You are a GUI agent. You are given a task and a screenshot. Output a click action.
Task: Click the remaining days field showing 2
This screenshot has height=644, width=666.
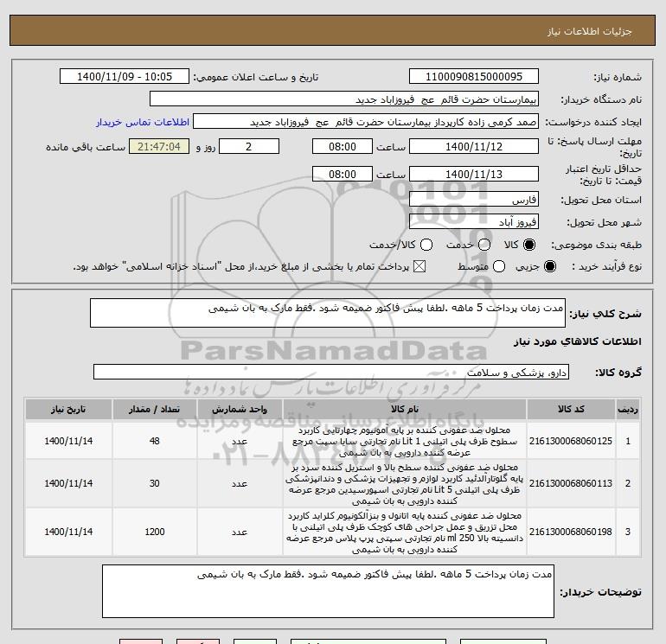[249, 146]
